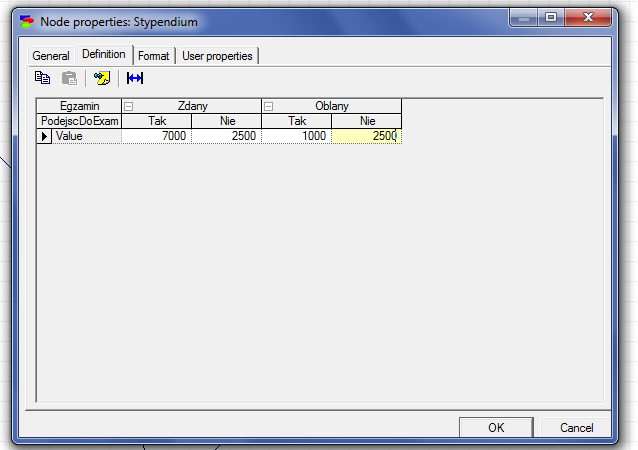Click the Zdany column header
This screenshot has height=450, width=638.
click(192, 106)
